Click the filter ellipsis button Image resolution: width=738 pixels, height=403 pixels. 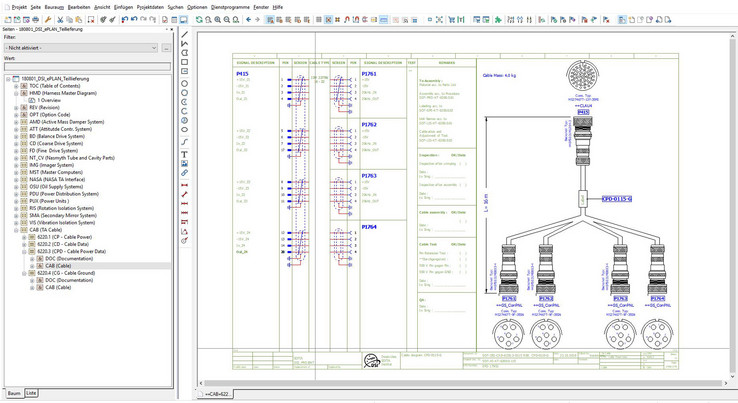tap(166, 47)
